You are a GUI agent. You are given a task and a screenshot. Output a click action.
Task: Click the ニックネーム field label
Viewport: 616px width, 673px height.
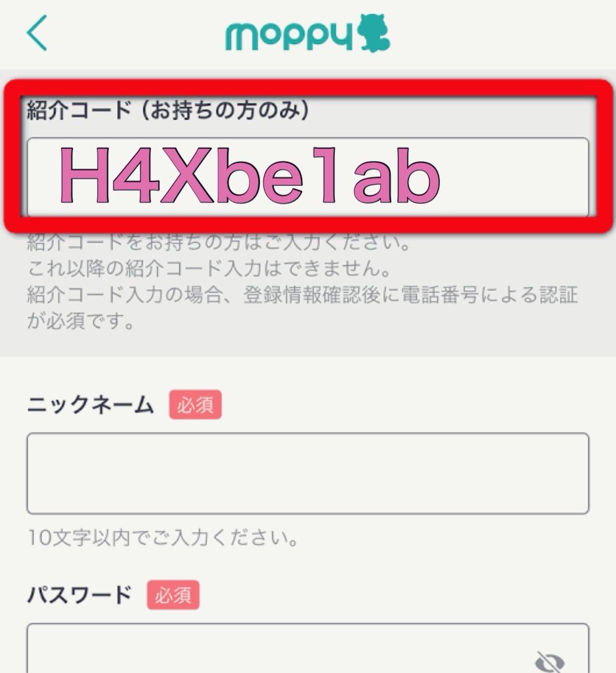pyautogui.click(x=90, y=405)
